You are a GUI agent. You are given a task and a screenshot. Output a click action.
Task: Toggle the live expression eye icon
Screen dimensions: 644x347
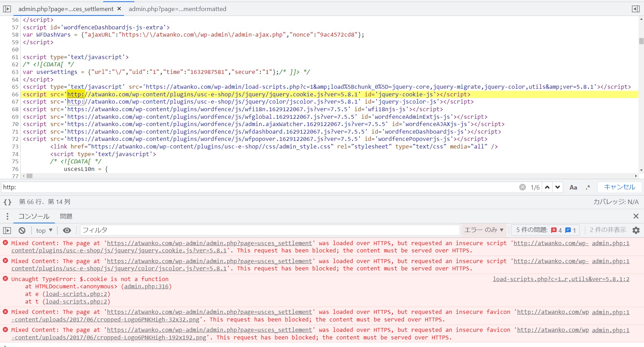coord(67,230)
